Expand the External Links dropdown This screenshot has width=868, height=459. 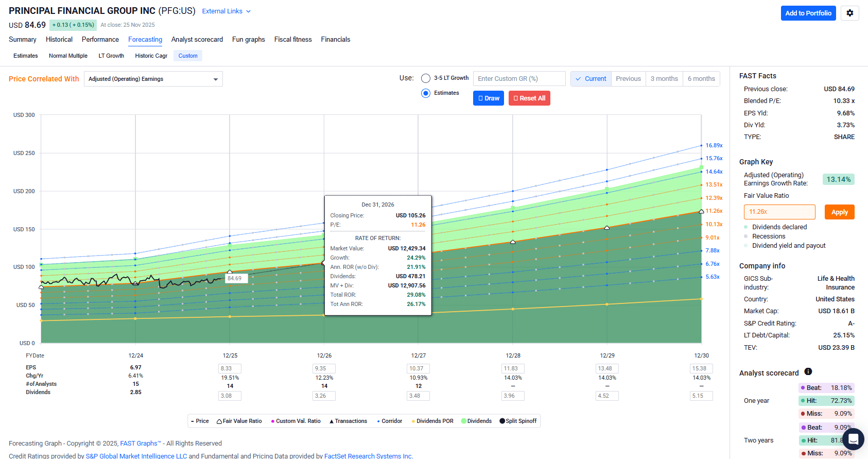[x=226, y=11]
